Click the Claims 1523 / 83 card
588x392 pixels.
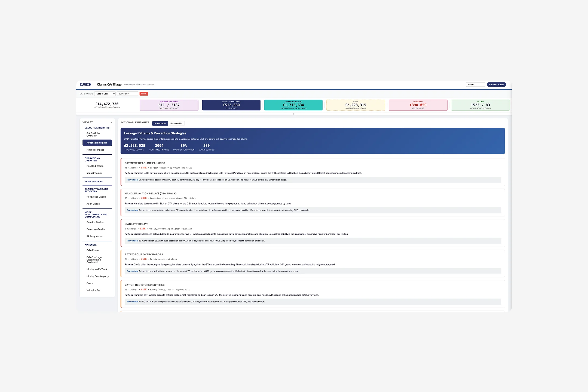(480, 105)
